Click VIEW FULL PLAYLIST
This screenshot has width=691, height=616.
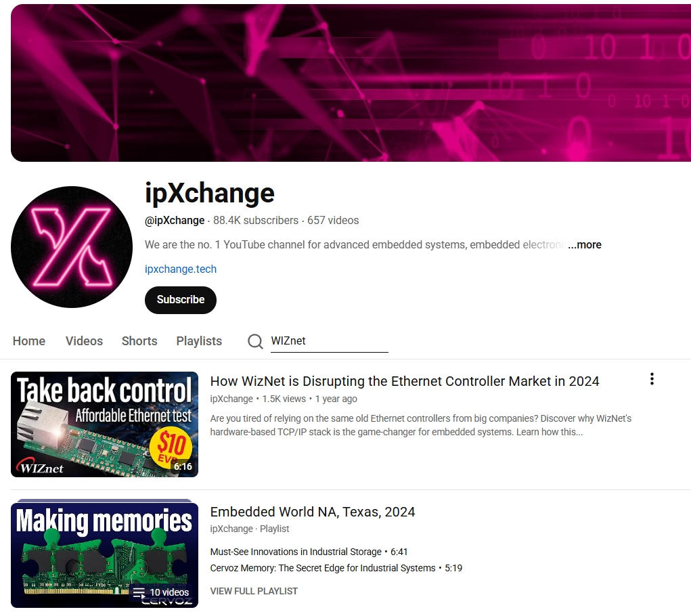pyautogui.click(x=254, y=592)
